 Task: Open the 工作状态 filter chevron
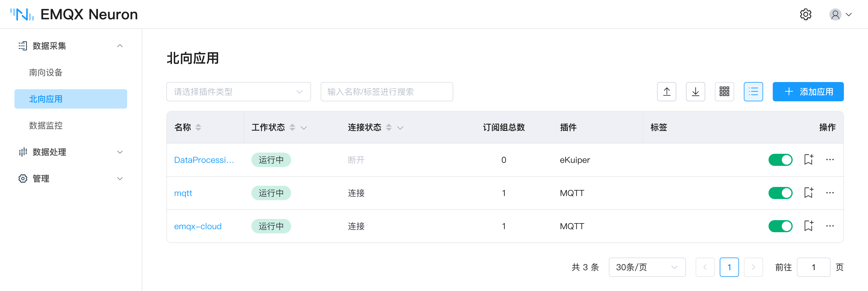pos(304,128)
